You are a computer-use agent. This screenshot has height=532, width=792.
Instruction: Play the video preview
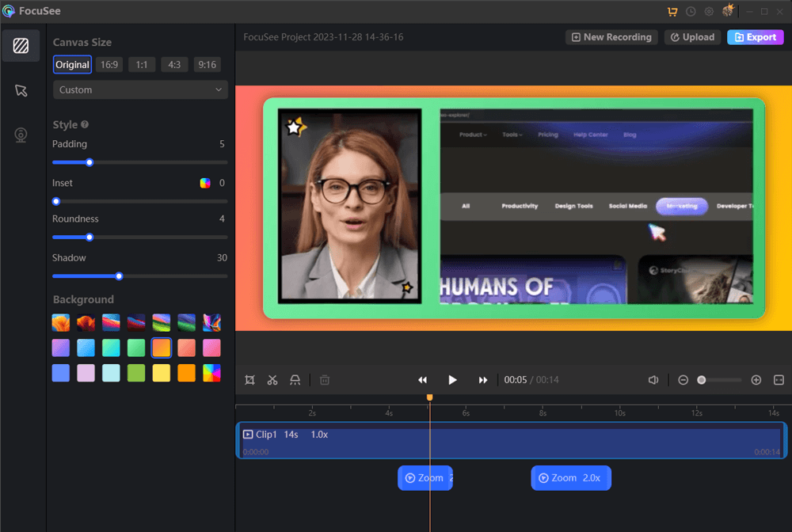point(452,380)
